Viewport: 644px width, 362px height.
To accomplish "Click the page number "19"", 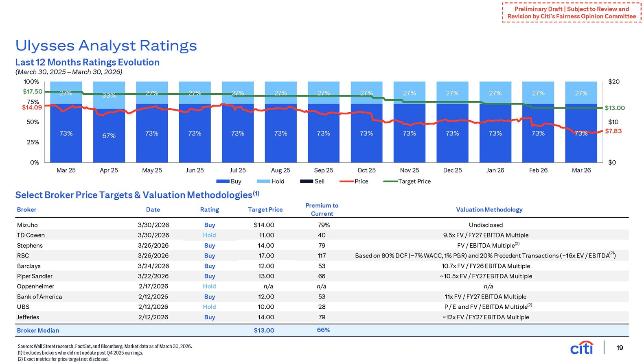I will [620, 347].
